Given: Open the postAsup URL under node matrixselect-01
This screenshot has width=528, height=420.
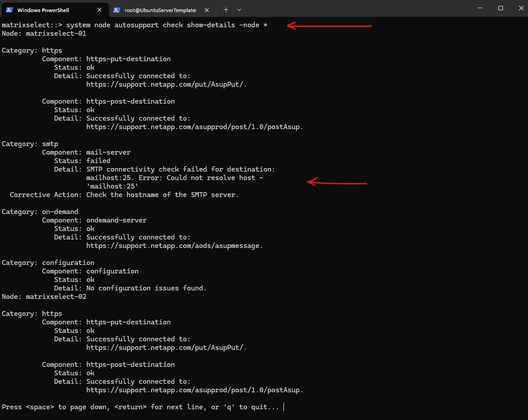Looking at the screenshot, I should pyautogui.click(x=194, y=127).
